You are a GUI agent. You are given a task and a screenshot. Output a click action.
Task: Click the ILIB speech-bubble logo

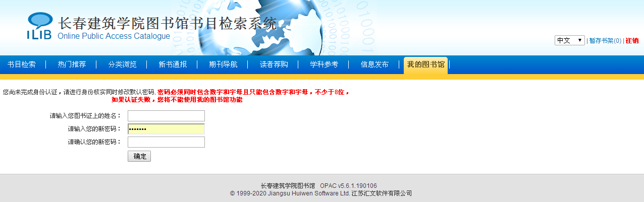coord(40,26)
